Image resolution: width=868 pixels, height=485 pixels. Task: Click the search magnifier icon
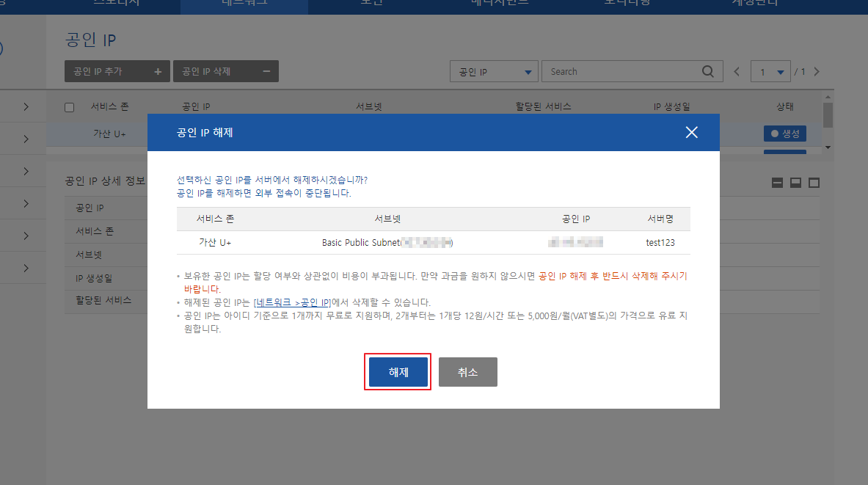(x=707, y=72)
